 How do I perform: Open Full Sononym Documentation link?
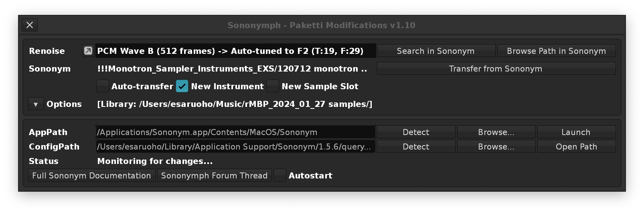click(x=91, y=176)
